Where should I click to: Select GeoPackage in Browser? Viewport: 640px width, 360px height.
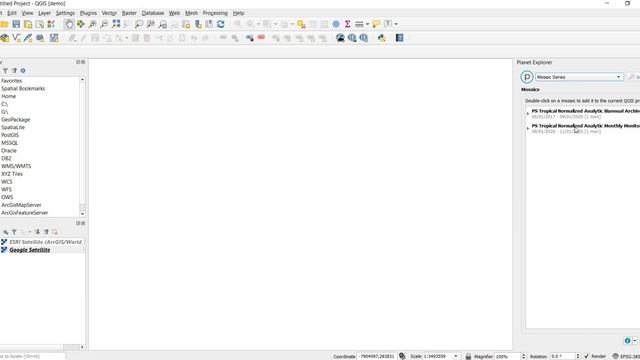point(16,120)
